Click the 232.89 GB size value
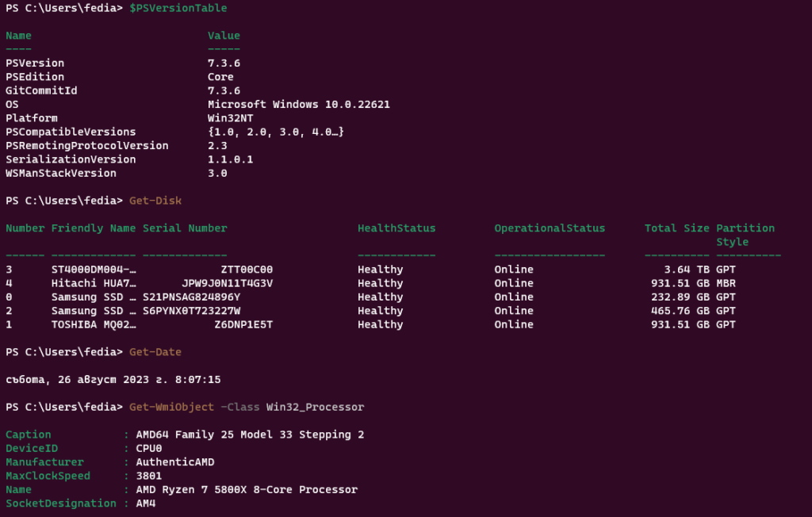The height and width of the screenshot is (517, 812). click(x=680, y=297)
